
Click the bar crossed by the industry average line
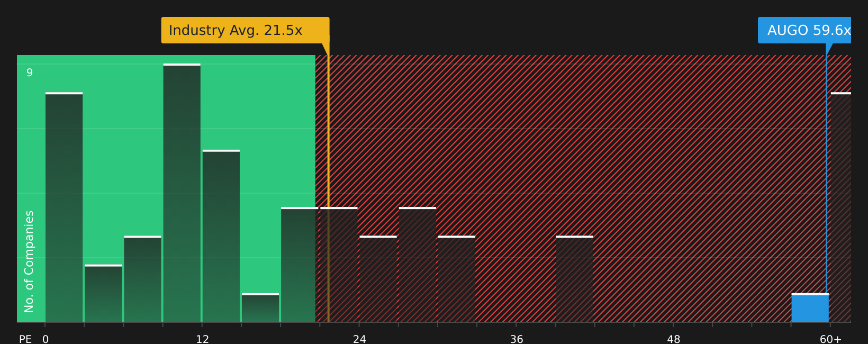tap(339, 265)
